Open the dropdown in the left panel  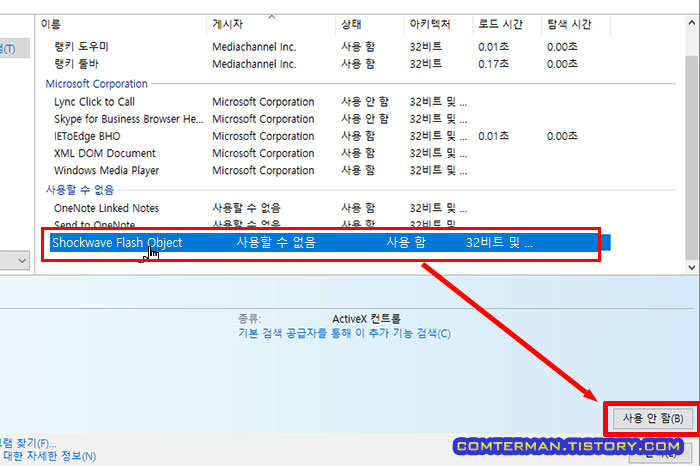coord(15,260)
